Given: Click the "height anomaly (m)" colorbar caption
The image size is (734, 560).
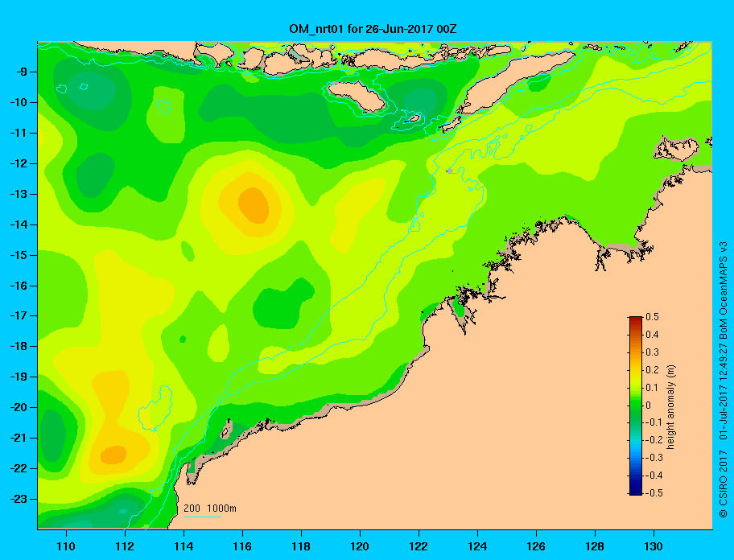Looking at the screenshot, I should [x=671, y=406].
